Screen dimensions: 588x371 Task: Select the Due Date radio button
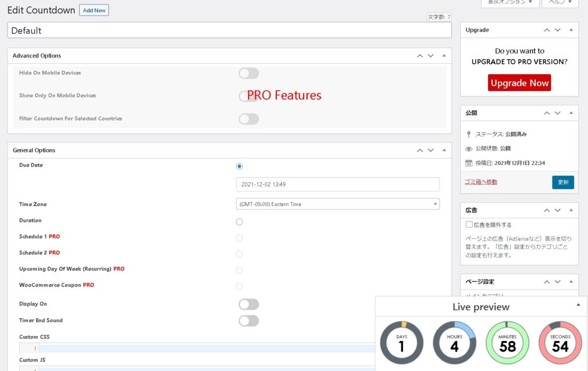pos(239,167)
